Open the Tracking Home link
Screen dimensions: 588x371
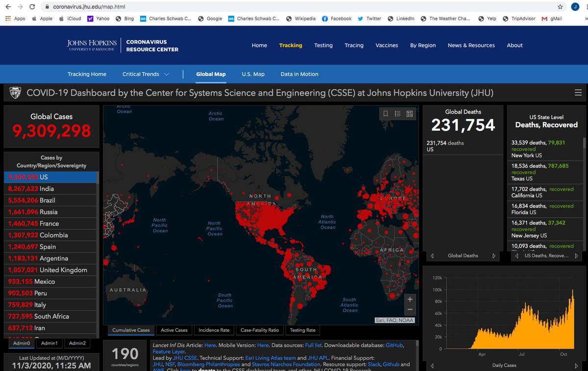tap(87, 74)
